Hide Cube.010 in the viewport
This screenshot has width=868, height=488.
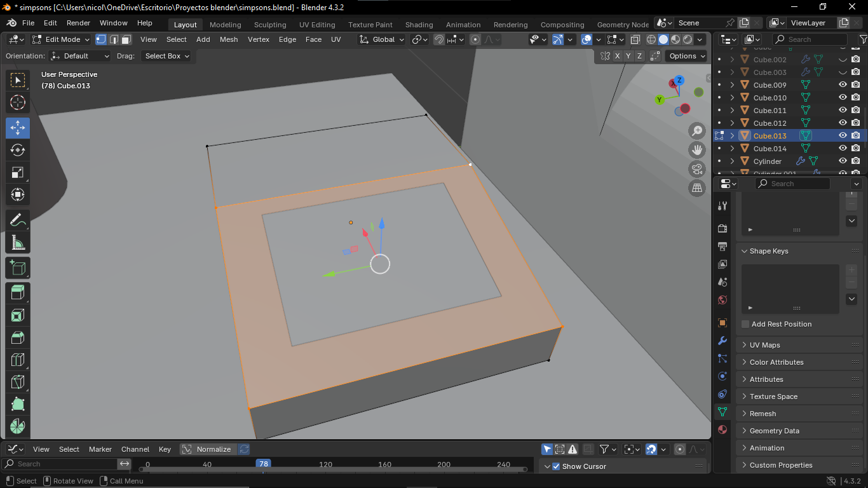point(843,98)
